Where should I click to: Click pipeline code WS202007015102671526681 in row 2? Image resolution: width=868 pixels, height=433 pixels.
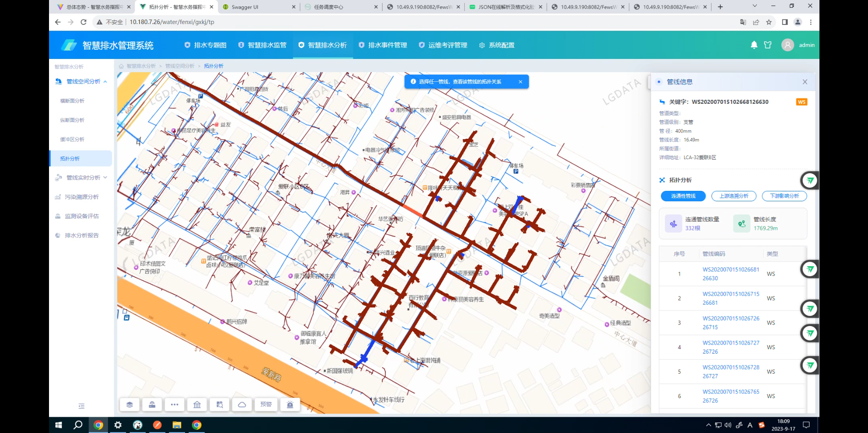[731, 298]
